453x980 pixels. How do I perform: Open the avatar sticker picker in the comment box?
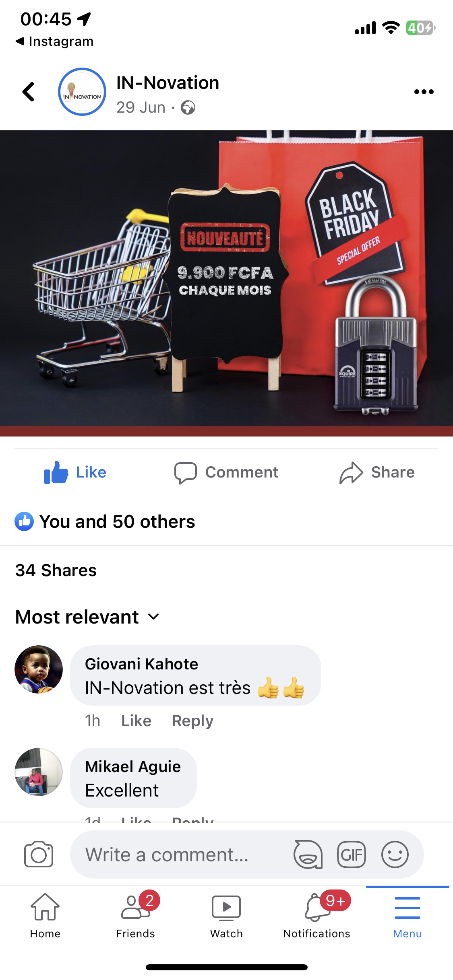[308, 854]
